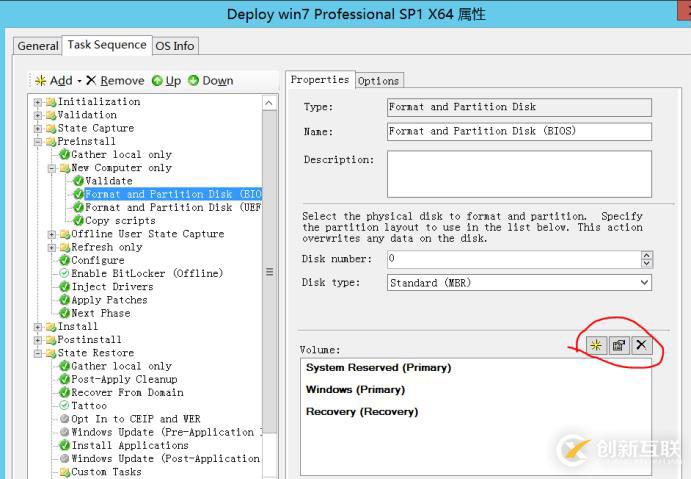The image size is (691, 479).
Task: Select Enable BitLocker (Offline) step
Action: point(147,274)
